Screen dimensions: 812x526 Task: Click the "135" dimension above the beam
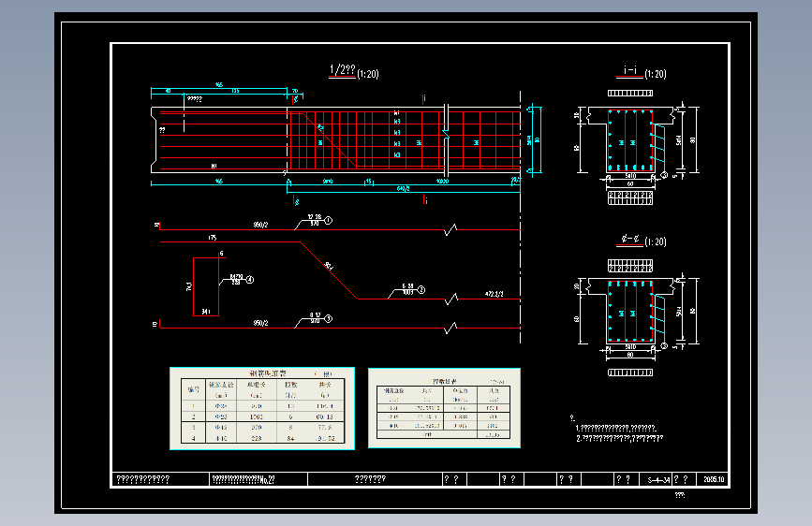[235, 91]
